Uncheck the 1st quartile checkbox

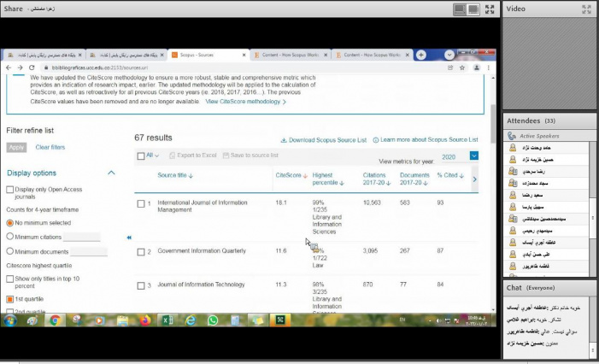click(10, 299)
